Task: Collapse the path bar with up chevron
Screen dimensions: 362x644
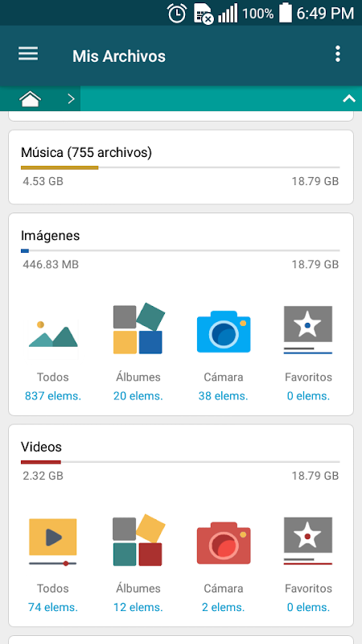Action: tap(349, 98)
